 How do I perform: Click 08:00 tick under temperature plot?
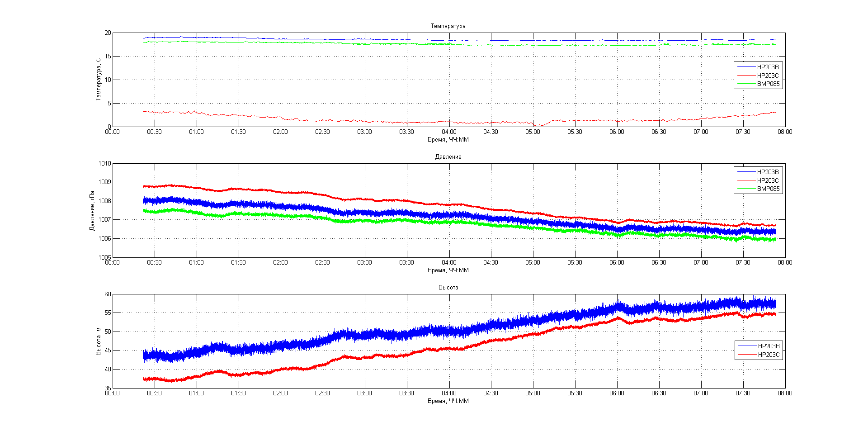[785, 132]
